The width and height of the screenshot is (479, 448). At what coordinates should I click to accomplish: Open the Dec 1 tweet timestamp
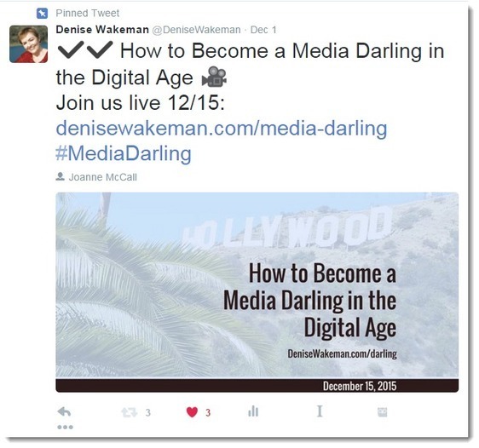coord(263,30)
